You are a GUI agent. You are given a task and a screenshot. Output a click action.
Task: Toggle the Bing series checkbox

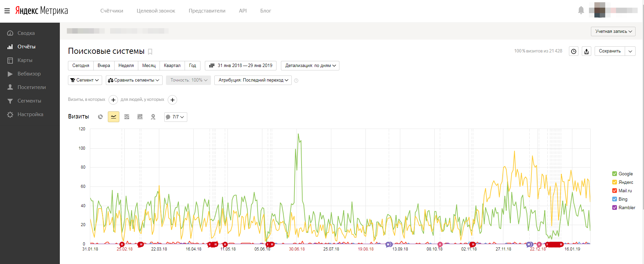pos(615,199)
